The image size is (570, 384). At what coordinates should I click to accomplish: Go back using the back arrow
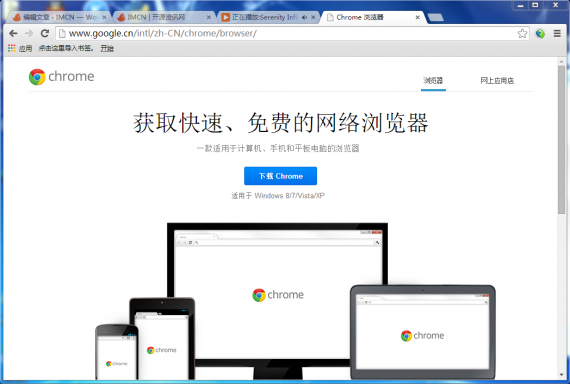coord(13,33)
